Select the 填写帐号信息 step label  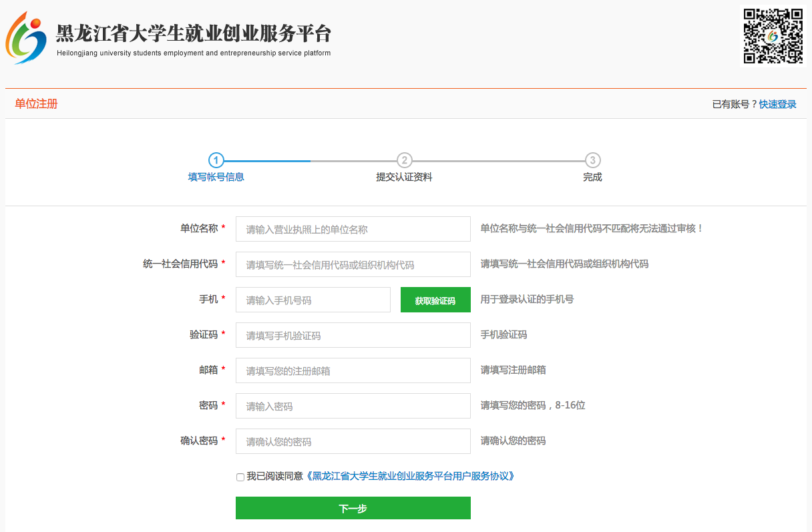[x=216, y=177]
